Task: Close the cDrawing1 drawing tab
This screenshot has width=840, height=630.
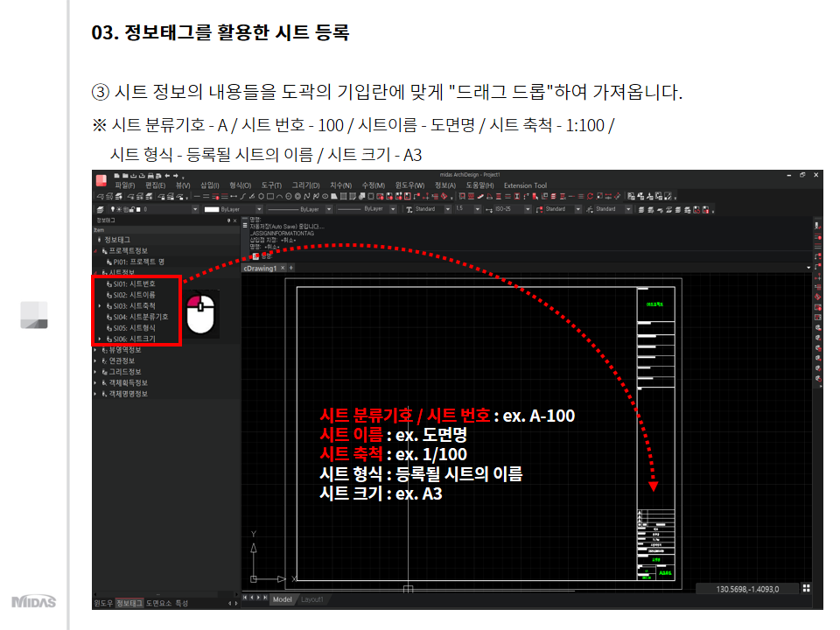Action: pos(283,268)
